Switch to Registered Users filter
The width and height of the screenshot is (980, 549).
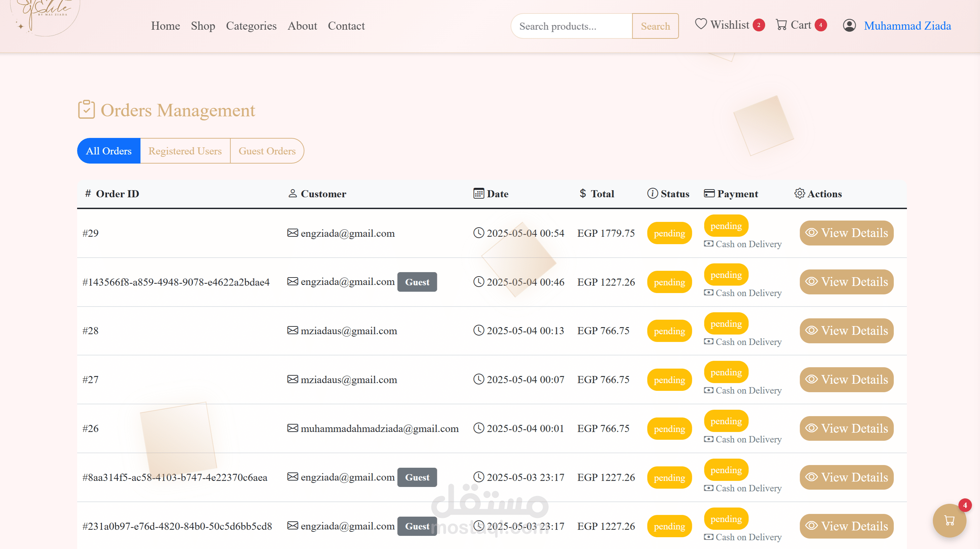tap(185, 151)
